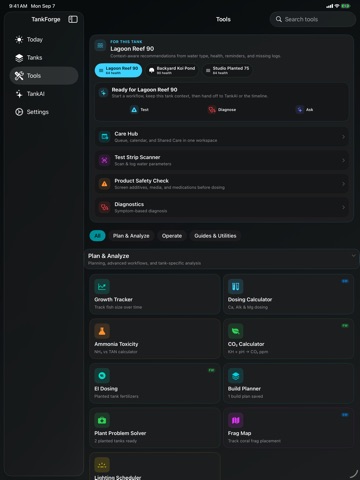Viewport: 360px width, 480px height.
Task: Click the EI Dosing title
Action: point(106,389)
